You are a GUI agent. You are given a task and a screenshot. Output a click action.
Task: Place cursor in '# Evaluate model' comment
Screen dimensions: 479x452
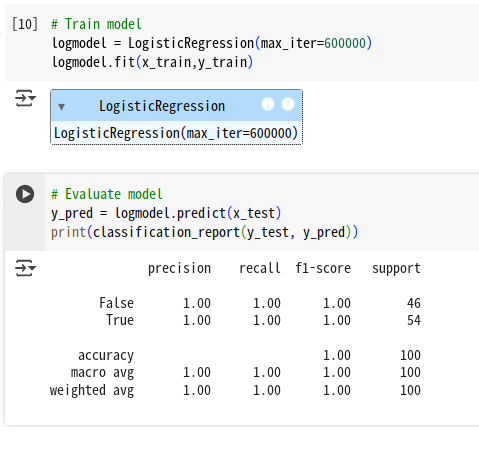[x=107, y=194]
